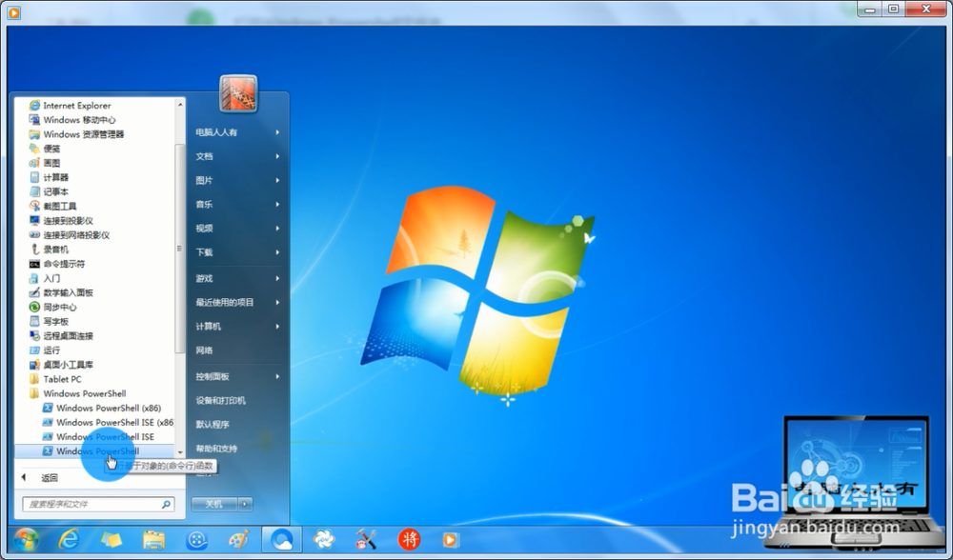Open the tools wrench taskbar icon
The image size is (953, 560).
coord(367,539)
